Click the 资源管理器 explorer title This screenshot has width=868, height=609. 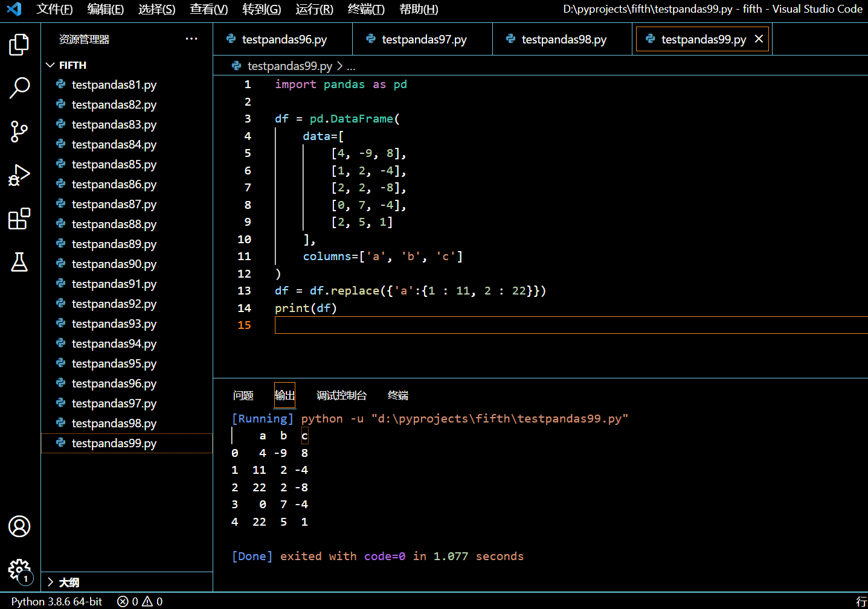pos(84,39)
